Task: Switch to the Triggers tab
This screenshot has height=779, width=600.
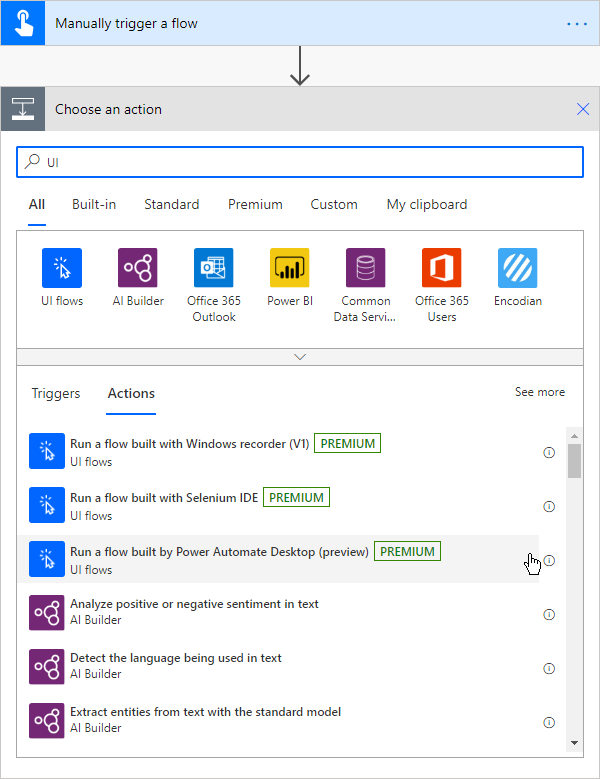Action: click(x=56, y=393)
